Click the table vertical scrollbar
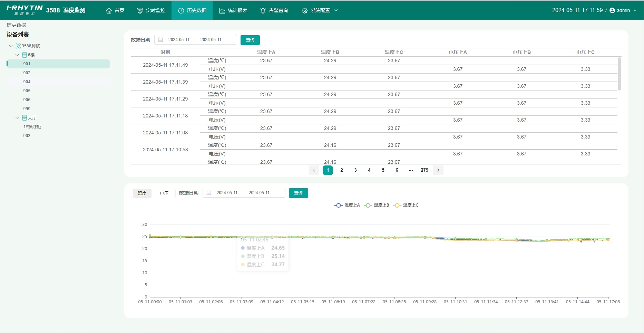Screen dimensions: 644x333 619,74
